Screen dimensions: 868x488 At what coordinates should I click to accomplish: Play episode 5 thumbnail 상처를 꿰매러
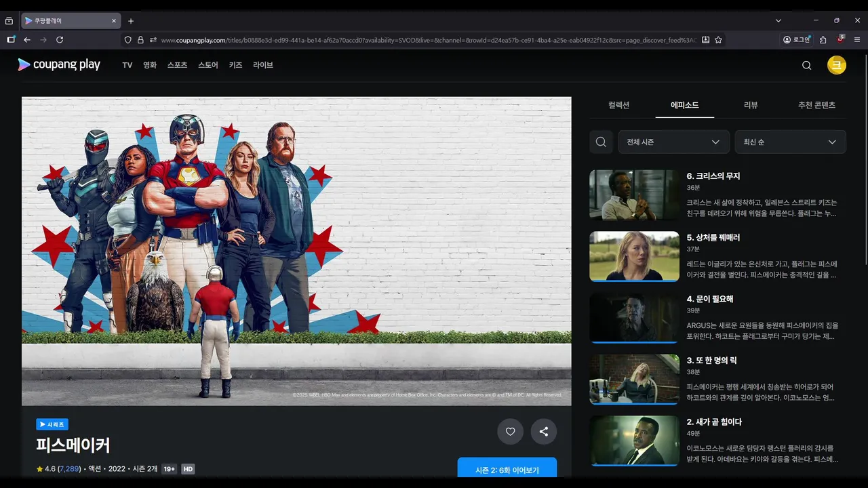pyautogui.click(x=634, y=256)
